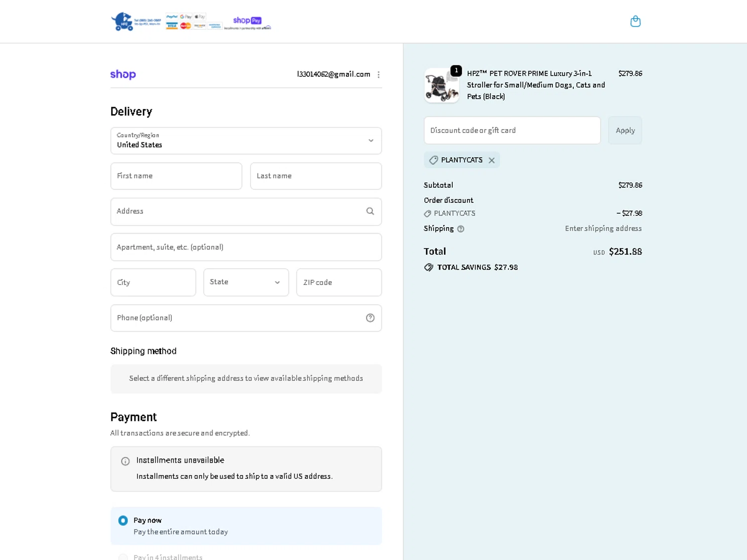747x560 pixels.
Task: Click the address search magnifier icon
Action: click(370, 211)
